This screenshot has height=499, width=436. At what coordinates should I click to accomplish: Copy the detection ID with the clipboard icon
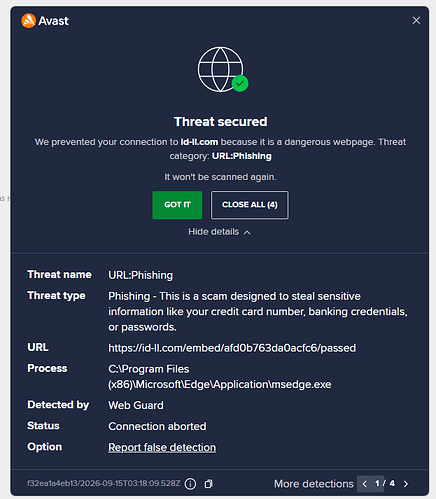[209, 484]
